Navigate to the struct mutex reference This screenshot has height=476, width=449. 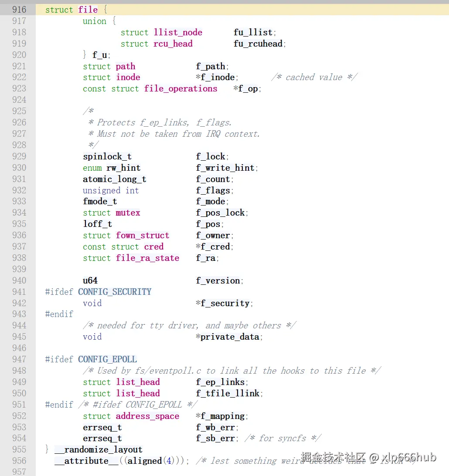tap(128, 213)
